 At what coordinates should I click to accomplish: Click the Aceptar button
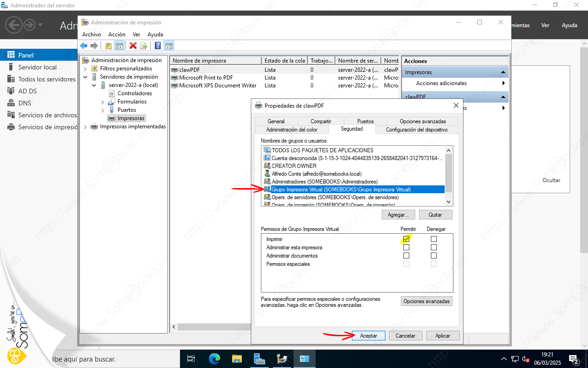[368, 336]
